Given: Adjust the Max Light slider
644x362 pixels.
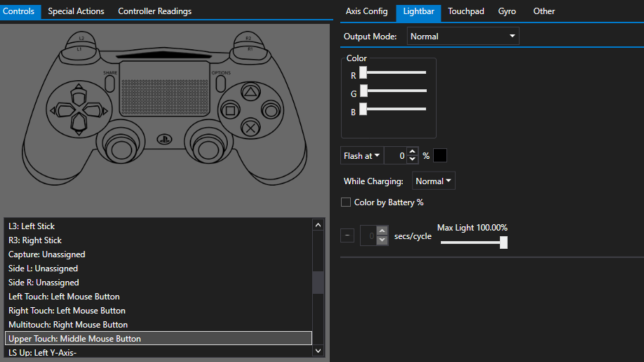Looking at the screenshot, I should tap(474, 243).
